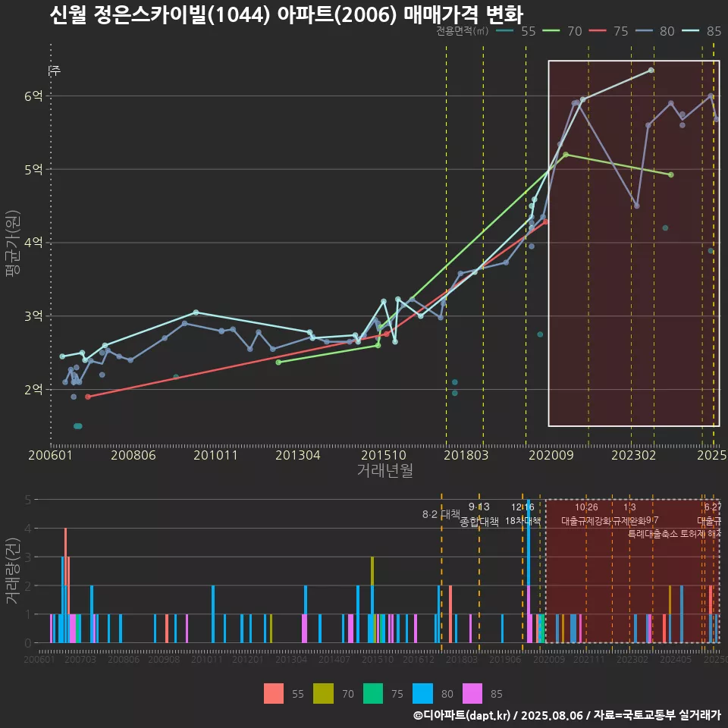Click the 6억 price axis label
Image resolution: width=728 pixels, height=728 pixels.
coord(33,96)
